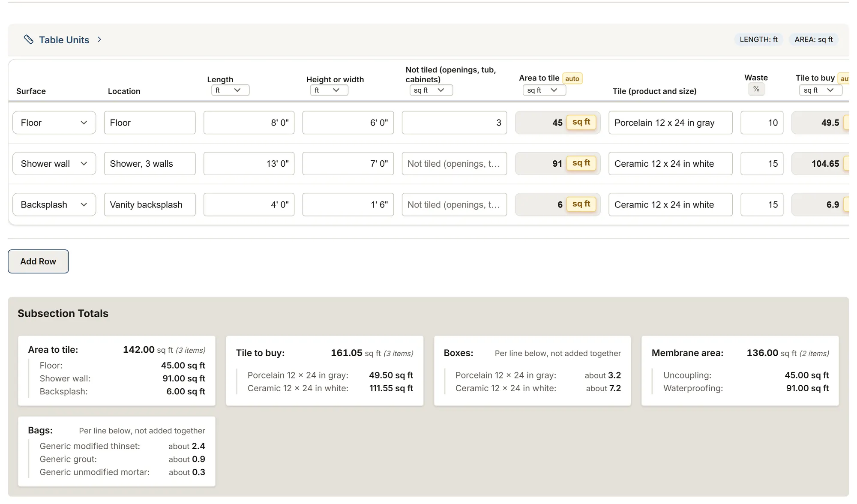Click the 1' 6" height or width field
Viewport: 857px width, 504px height.
click(x=348, y=205)
